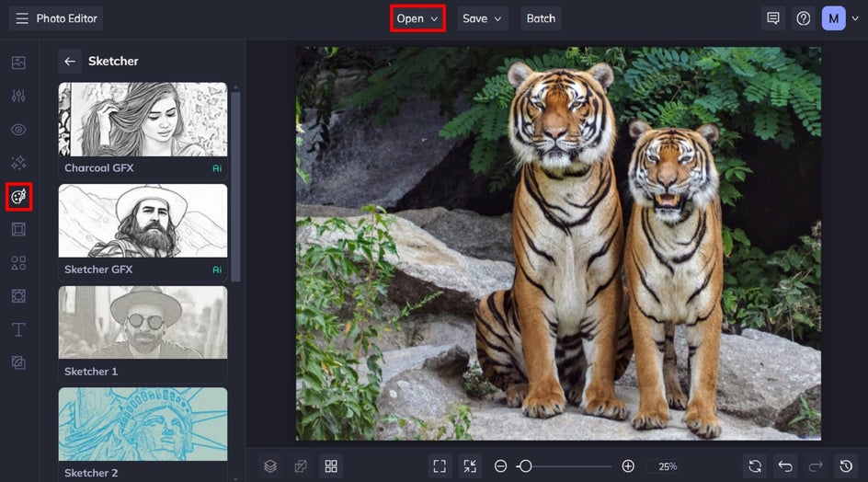Redo the last action
Viewport: 868px width, 482px height.
point(816,466)
